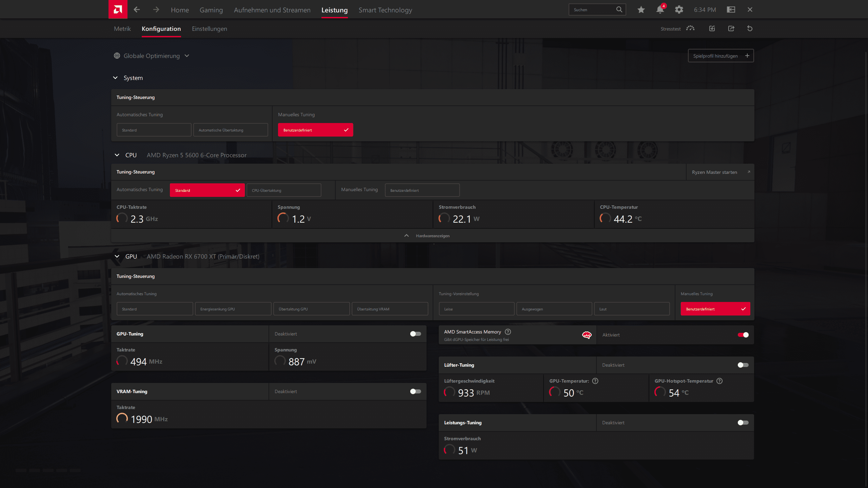Click the external link arrow by Ryzen Master
Image resolution: width=868 pixels, height=488 pixels.
point(749,172)
